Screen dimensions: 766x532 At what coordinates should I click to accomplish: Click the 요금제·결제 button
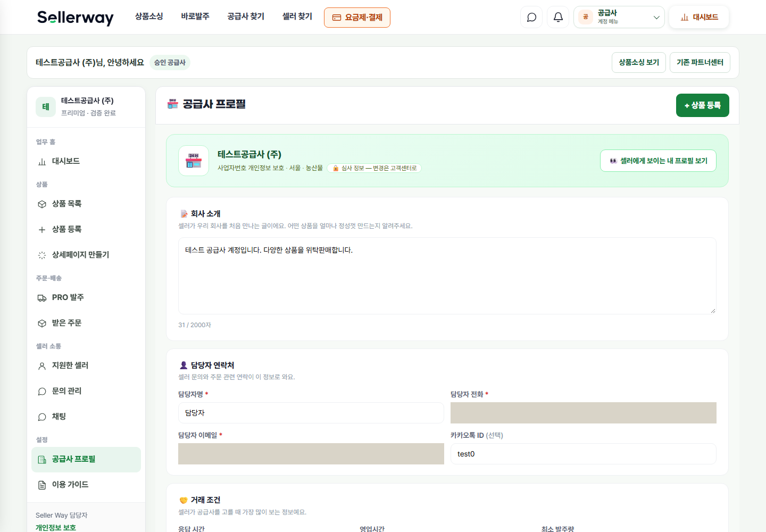(x=357, y=18)
